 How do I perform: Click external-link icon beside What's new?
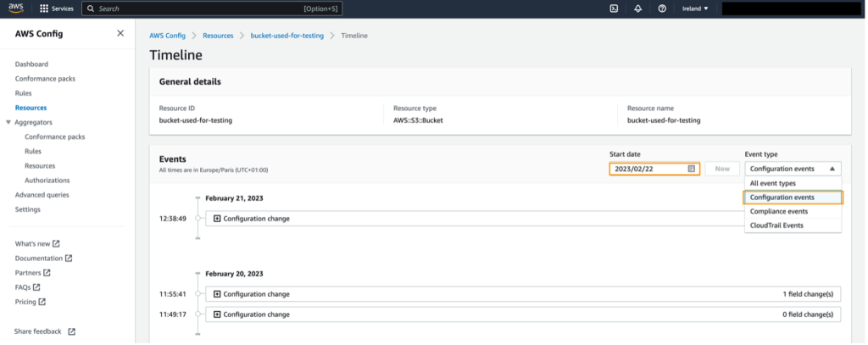coord(56,243)
